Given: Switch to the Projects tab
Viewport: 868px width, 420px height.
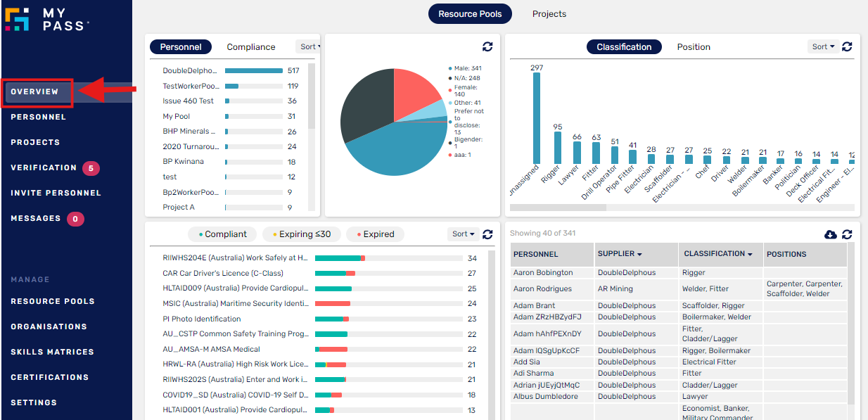Looking at the screenshot, I should pos(549,13).
